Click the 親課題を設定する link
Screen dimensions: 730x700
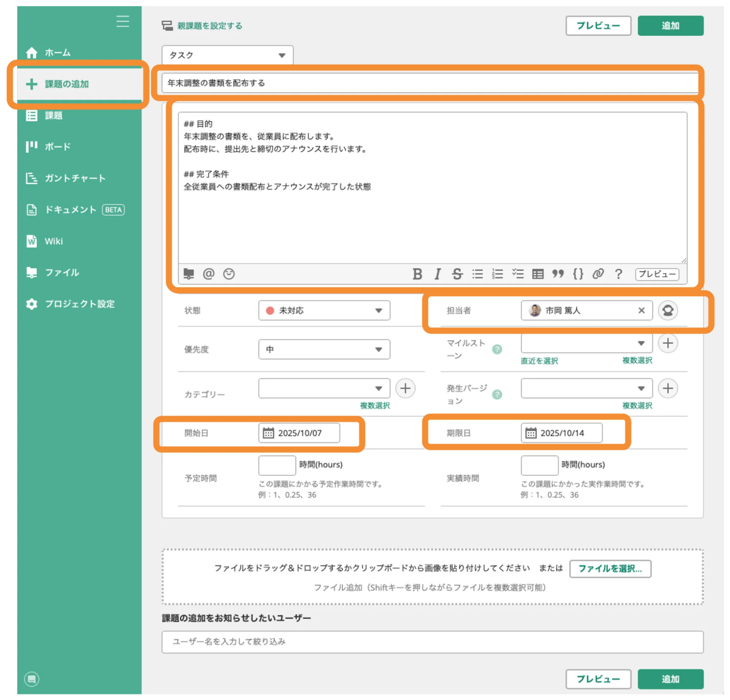tap(210, 26)
